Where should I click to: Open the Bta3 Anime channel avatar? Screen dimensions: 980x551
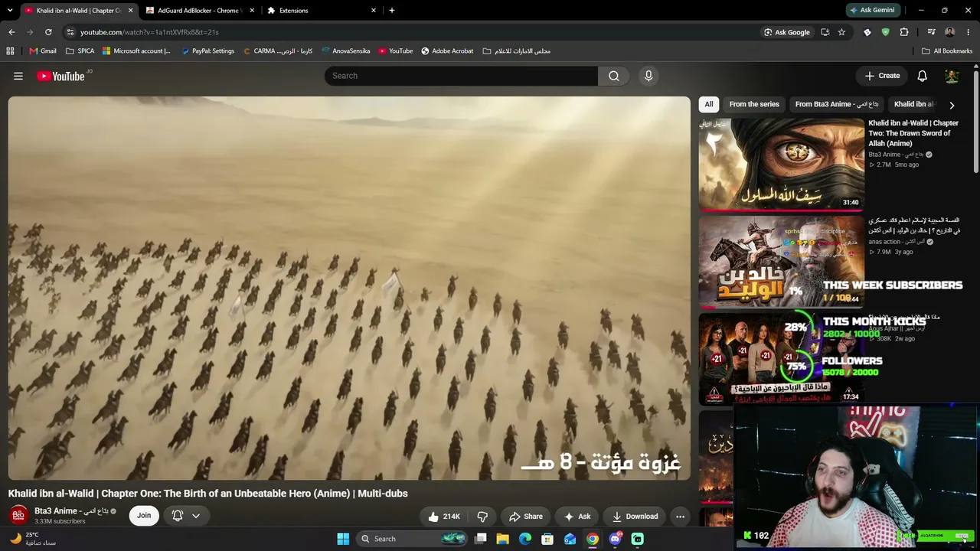[x=18, y=515]
